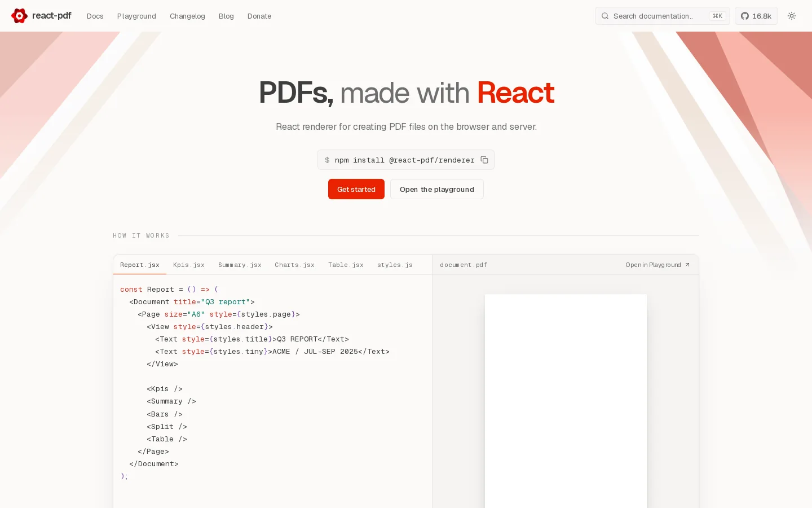812x508 pixels.
Task: Click the React renderer subtitle text
Action: point(406,126)
